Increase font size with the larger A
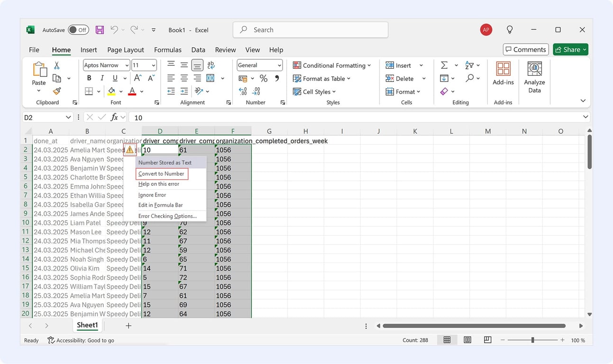613x364 pixels. point(138,78)
